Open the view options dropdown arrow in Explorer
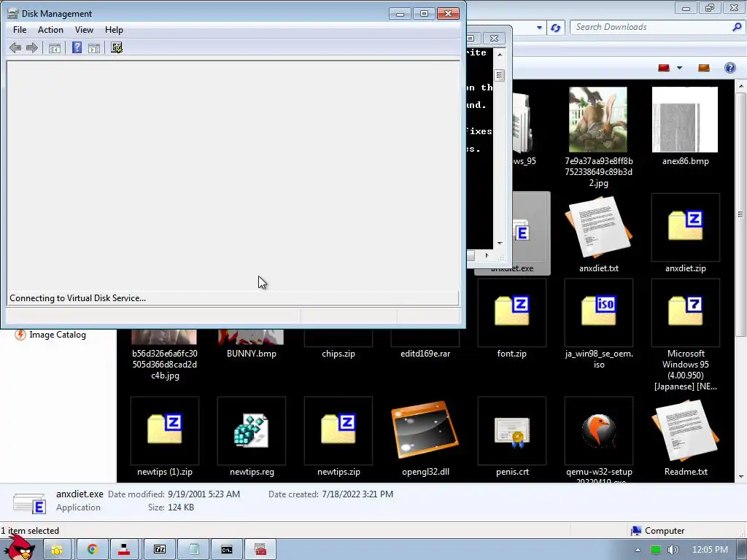The width and height of the screenshot is (747, 560). [679, 68]
